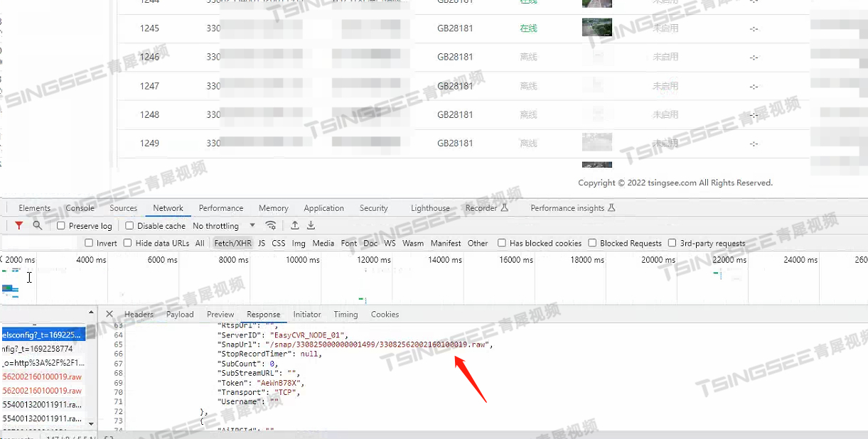Filter requests by Wasm type
The image size is (868, 439).
(x=413, y=243)
